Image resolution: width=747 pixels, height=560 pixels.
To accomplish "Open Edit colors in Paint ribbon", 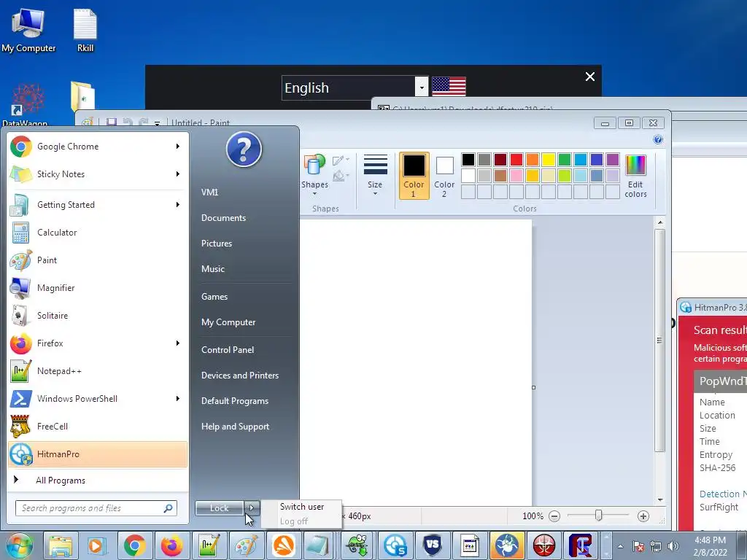I will pyautogui.click(x=635, y=176).
